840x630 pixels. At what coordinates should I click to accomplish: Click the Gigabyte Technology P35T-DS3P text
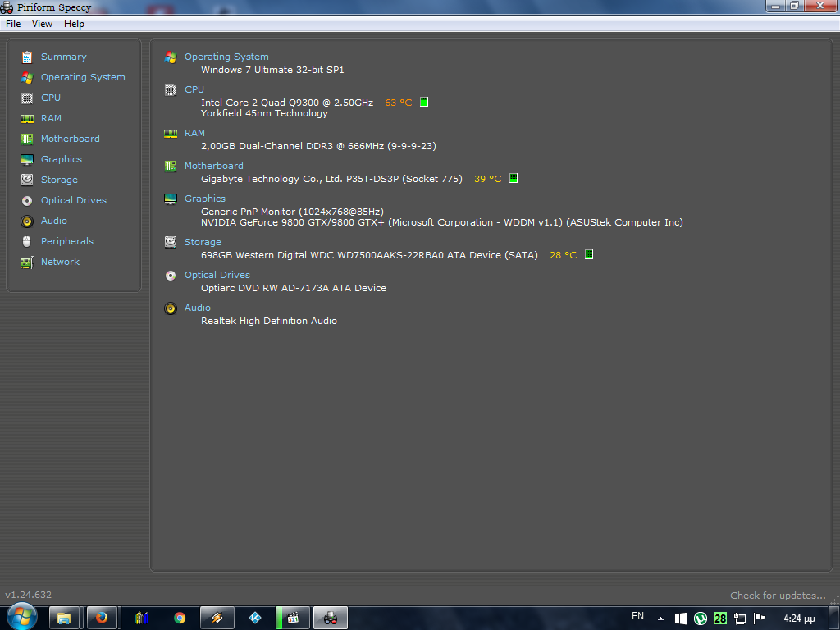pyautogui.click(x=331, y=179)
